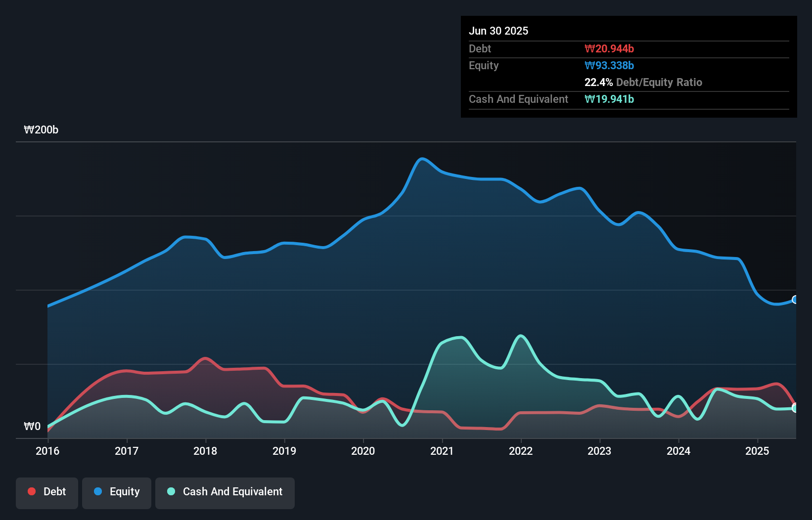Open details for the Debt/Equity Ratio row
The width and height of the screenshot is (812, 520).
point(643,82)
